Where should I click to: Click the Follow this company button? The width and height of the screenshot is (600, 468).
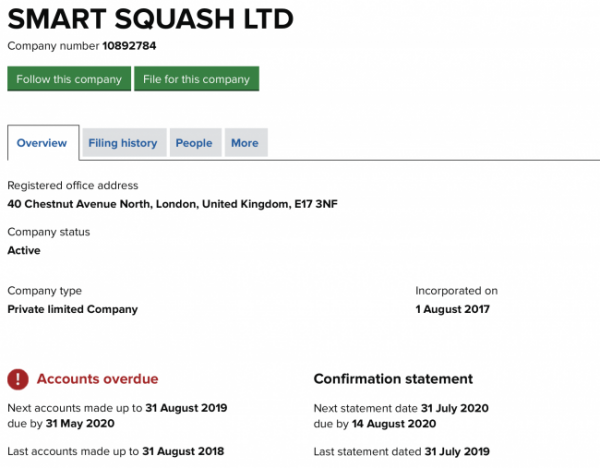coord(69,79)
